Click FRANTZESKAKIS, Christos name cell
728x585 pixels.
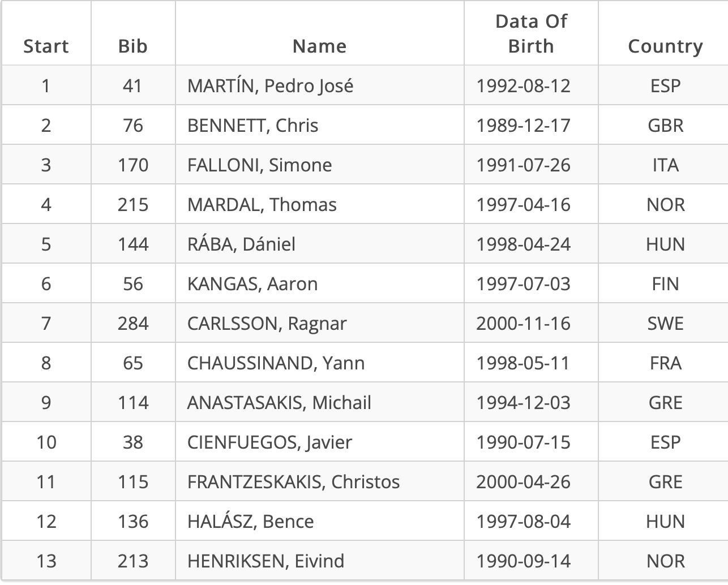point(293,481)
